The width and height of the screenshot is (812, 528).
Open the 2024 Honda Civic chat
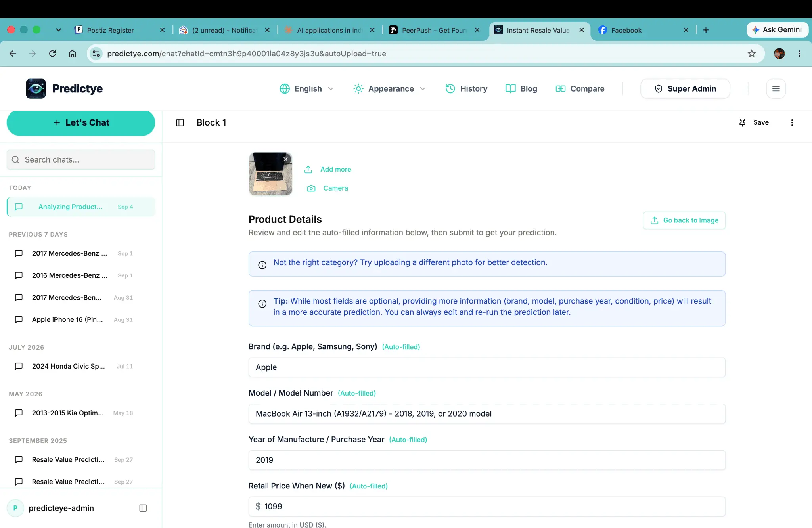(x=81, y=367)
